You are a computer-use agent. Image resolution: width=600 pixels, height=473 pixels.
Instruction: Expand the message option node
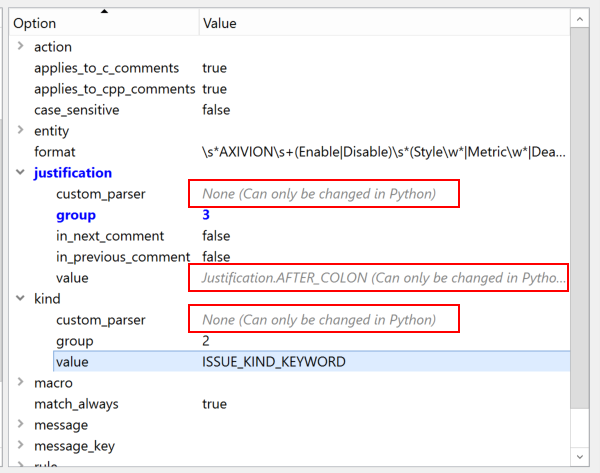coord(21,424)
